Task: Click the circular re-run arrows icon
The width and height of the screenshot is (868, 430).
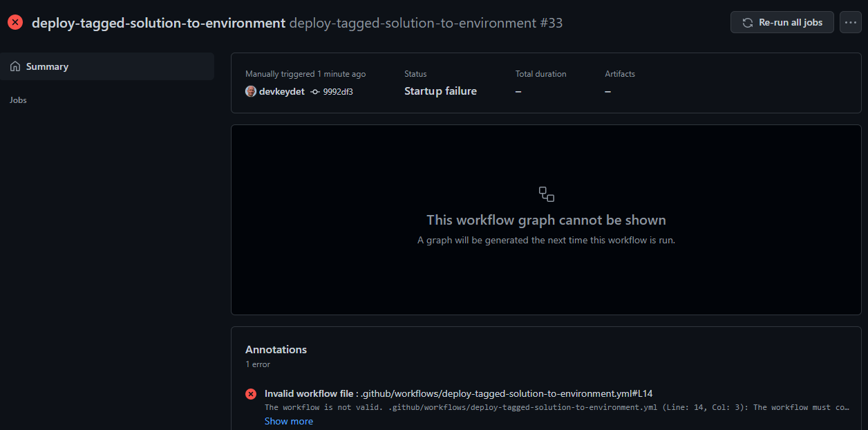Action: 747,22
